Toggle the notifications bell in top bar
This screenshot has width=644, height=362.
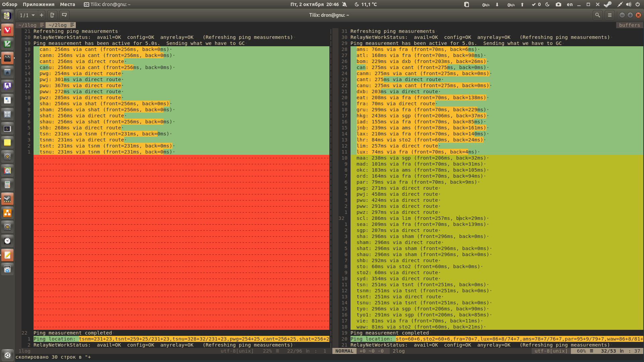tap(344, 4)
